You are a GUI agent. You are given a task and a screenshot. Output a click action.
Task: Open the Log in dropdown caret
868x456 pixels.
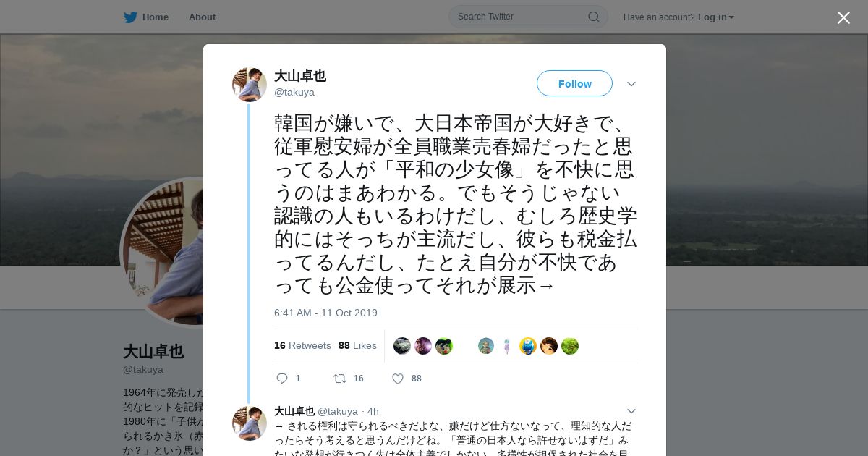coord(731,17)
